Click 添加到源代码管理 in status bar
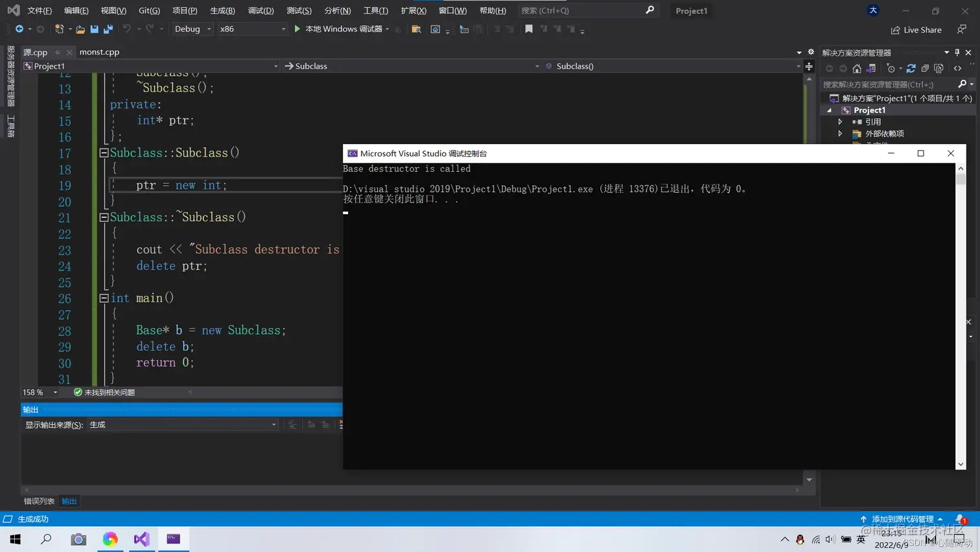Screen dimensions: 980x552 coord(902,519)
